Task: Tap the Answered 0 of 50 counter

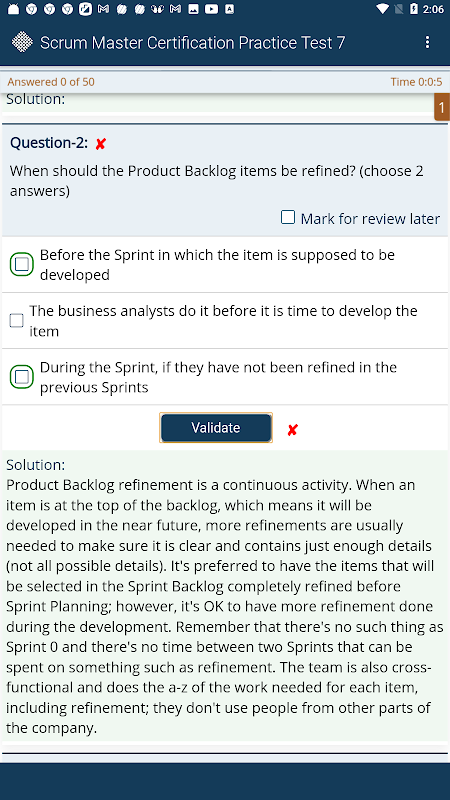Action: [51, 82]
